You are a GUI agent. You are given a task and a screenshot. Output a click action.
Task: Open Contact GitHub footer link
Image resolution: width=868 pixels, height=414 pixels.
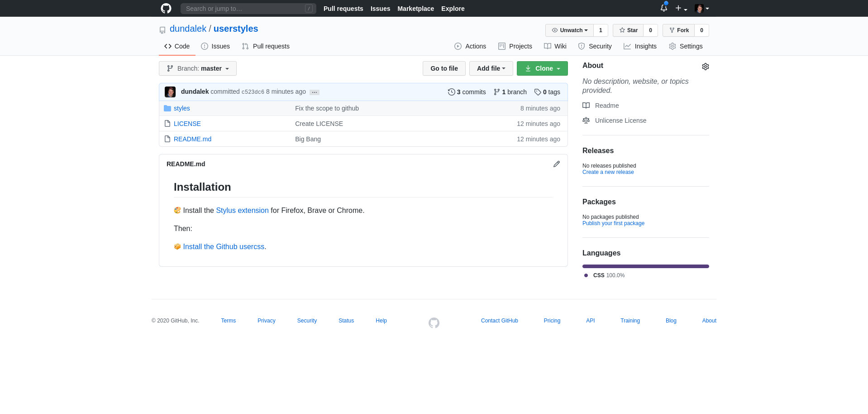[x=500, y=321]
